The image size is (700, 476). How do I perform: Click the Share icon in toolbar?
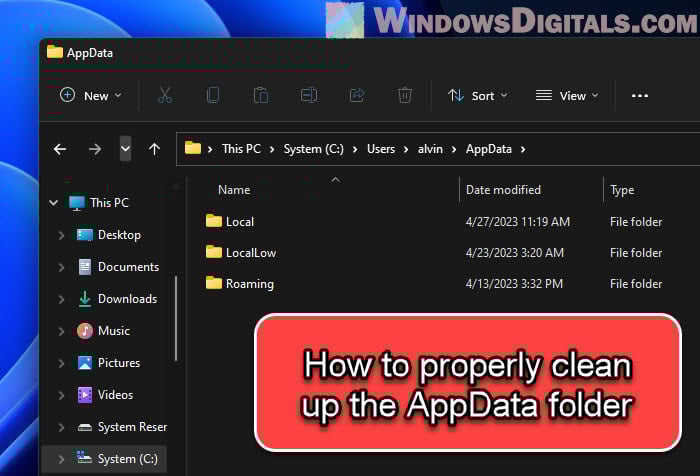[x=357, y=96]
